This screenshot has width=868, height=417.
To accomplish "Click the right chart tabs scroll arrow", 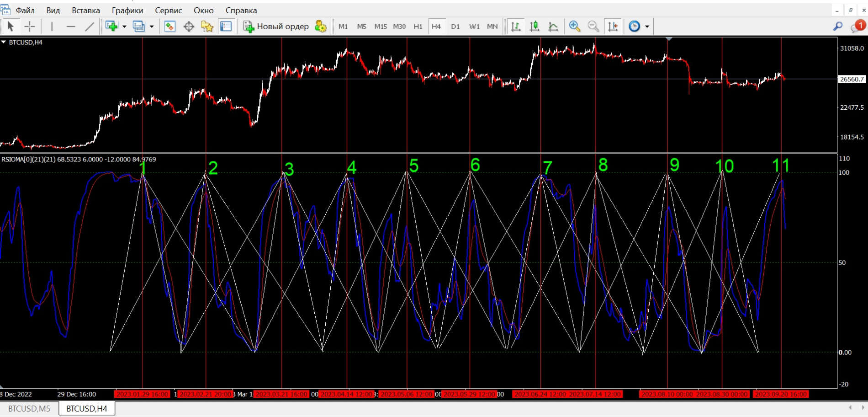I will pos(863,407).
